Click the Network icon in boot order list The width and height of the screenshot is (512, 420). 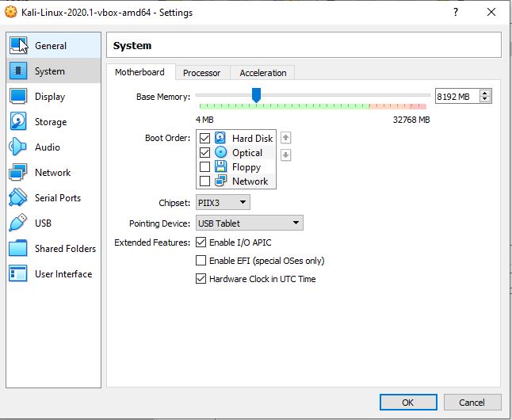(x=221, y=181)
